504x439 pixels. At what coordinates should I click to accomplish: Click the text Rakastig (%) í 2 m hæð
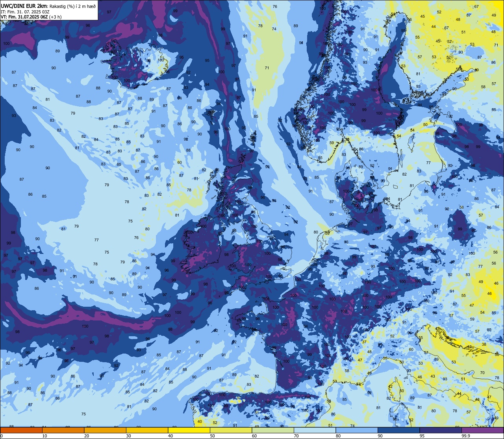72,6
